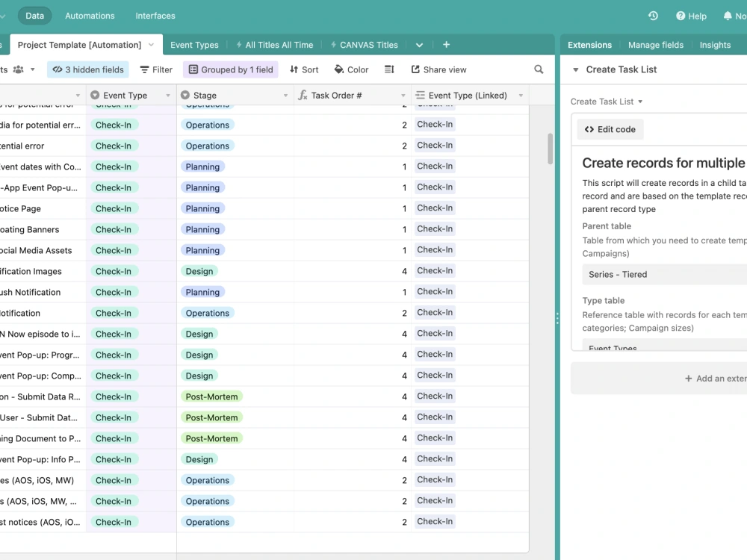The height and width of the screenshot is (560, 747).
Task: Click the extensions panel resize handle dots
Action: click(557, 318)
